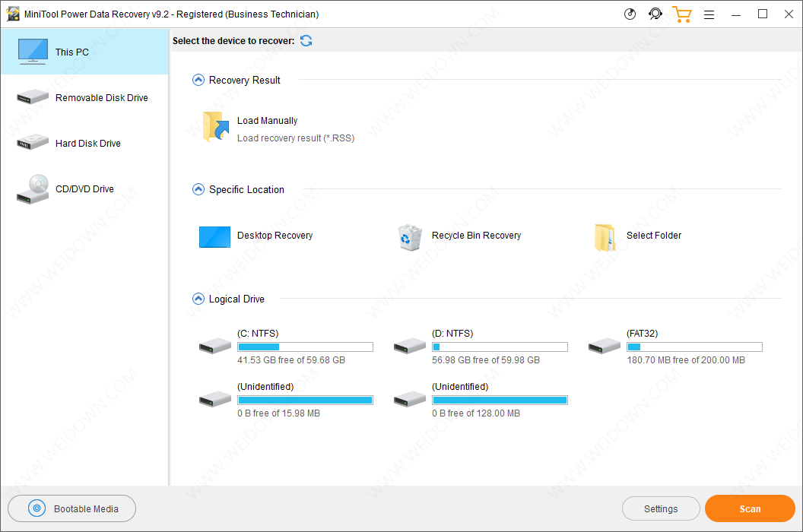Select CD/DVD Drive in sidebar
Screen dimensions: 803x532
84,188
